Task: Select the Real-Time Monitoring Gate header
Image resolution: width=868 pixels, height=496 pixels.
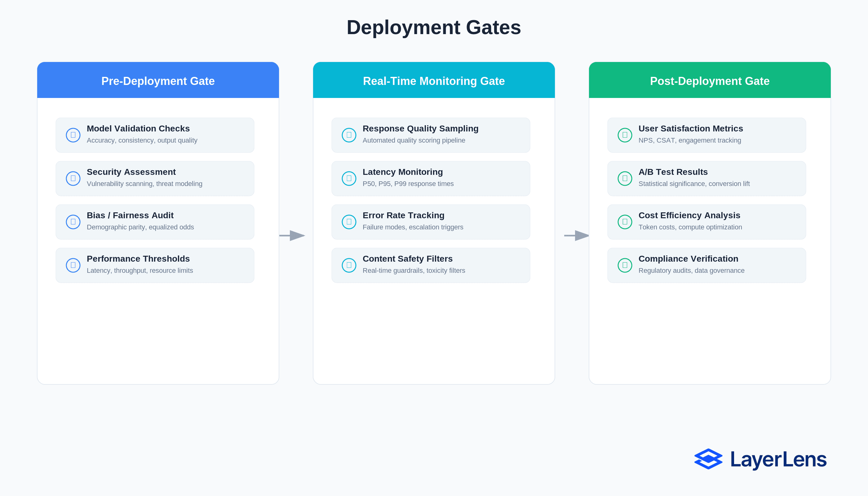Action: click(x=434, y=81)
